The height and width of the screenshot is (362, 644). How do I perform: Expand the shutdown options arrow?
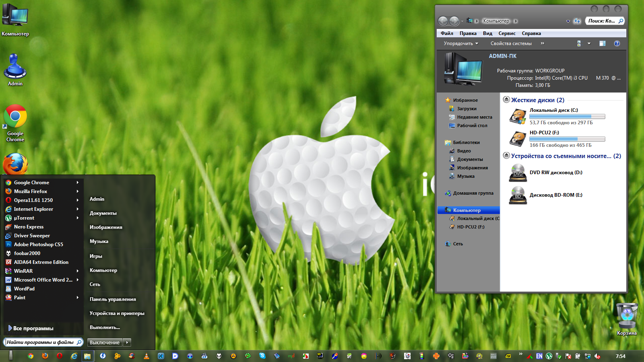pyautogui.click(x=127, y=342)
